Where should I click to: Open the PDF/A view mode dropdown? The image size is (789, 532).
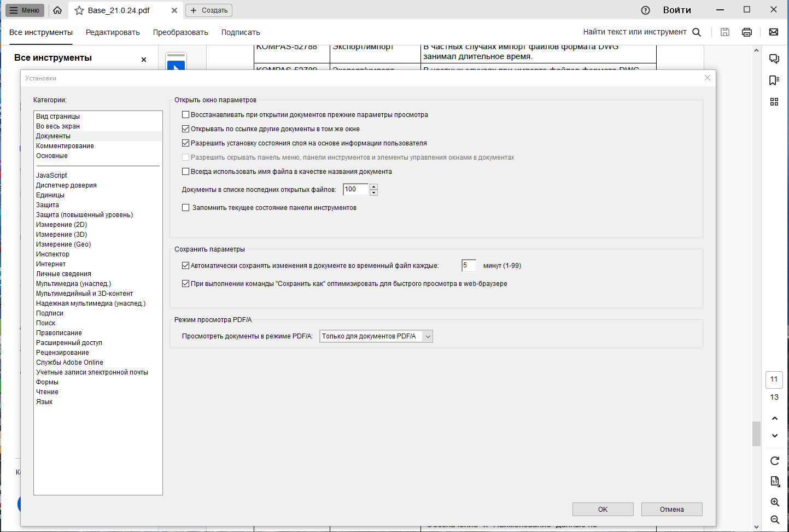pyautogui.click(x=376, y=336)
